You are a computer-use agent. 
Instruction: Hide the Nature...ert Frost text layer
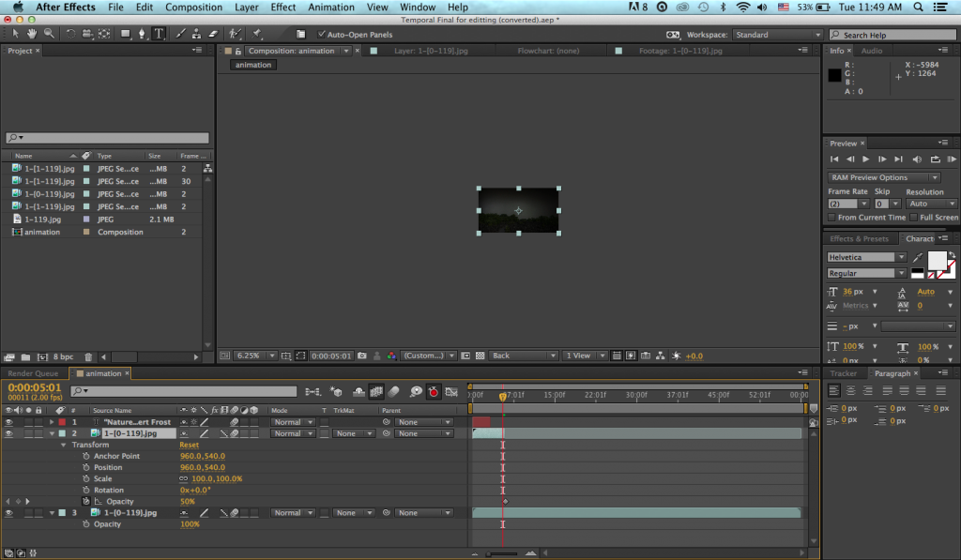pos(7,421)
